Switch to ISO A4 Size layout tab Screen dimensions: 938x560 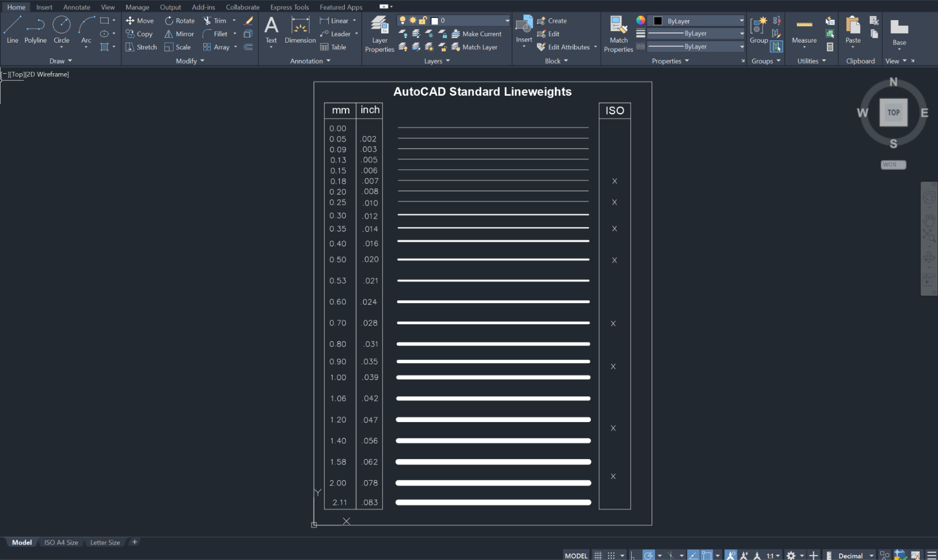pos(61,542)
